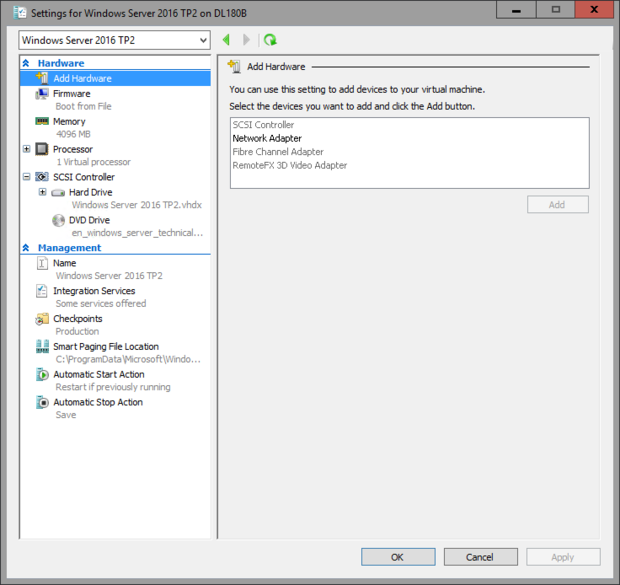Click the Hardware section header

61,63
